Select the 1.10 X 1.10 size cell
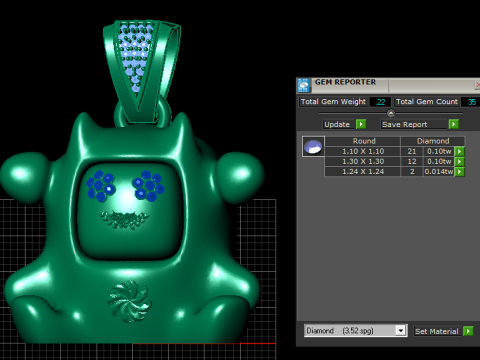This screenshot has height=360, width=480. click(363, 151)
